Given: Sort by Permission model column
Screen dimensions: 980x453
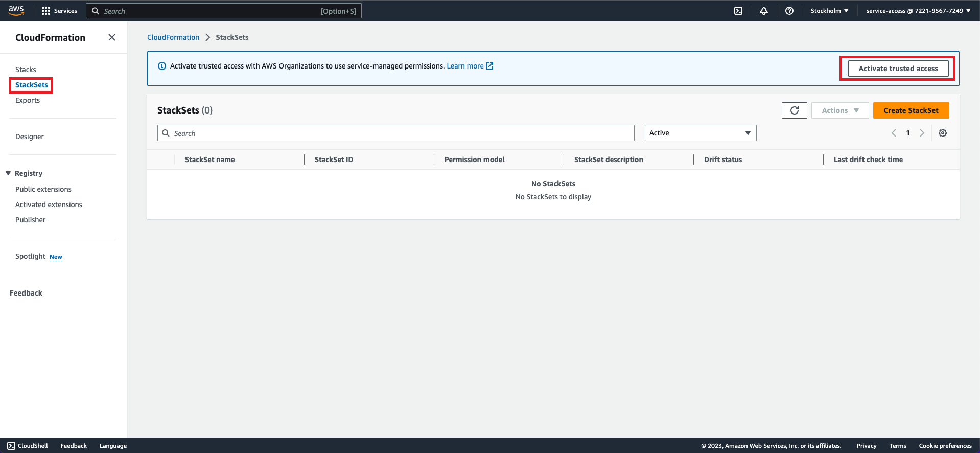Looking at the screenshot, I should [474, 160].
